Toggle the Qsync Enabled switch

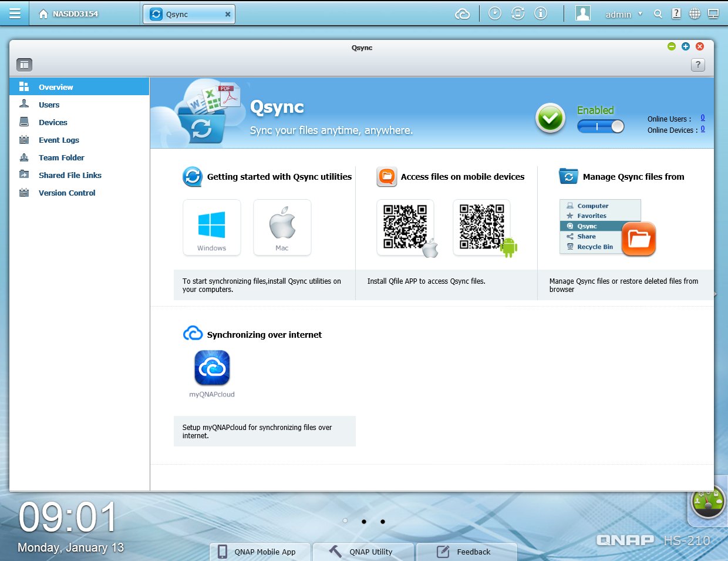[601, 126]
